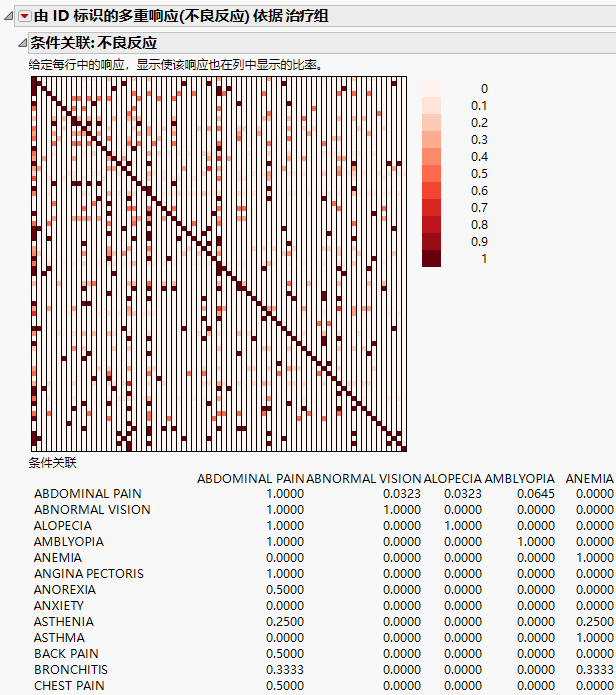The image size is (616, 695).
Task: Click BRONCHITIS row's ABDOMINAL PAIN value 0.3333
Action: click(x=285, y=670)
